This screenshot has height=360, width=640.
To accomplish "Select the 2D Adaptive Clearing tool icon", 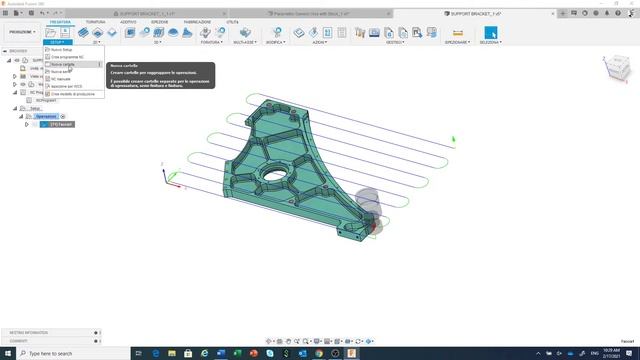I will point(83,32).
